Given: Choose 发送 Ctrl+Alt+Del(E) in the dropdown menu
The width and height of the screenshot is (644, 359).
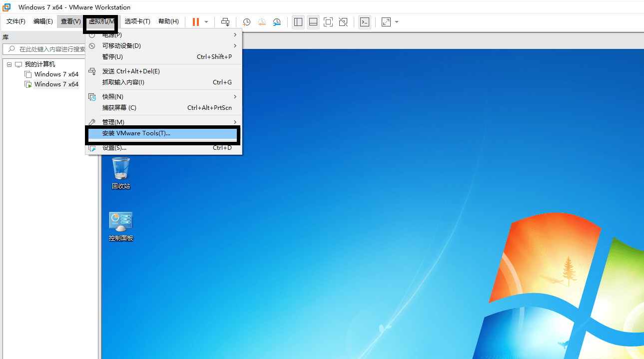Looking at the screenshot, I should coord(164,71).
